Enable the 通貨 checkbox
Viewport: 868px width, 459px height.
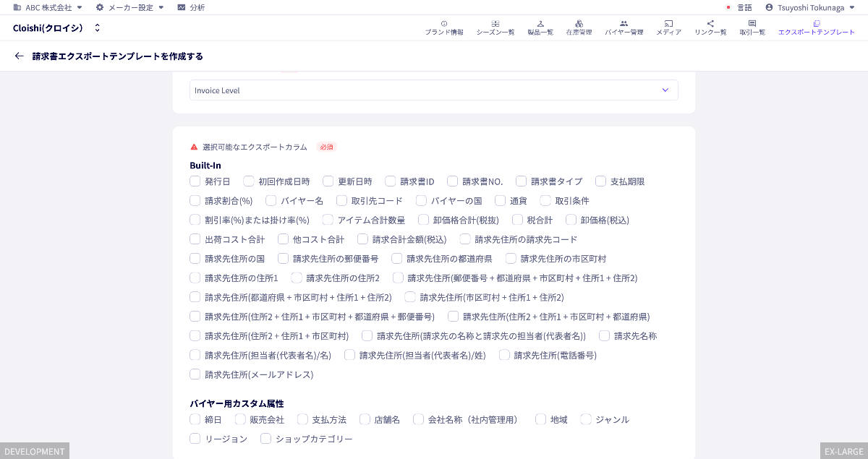click(501, 200)
